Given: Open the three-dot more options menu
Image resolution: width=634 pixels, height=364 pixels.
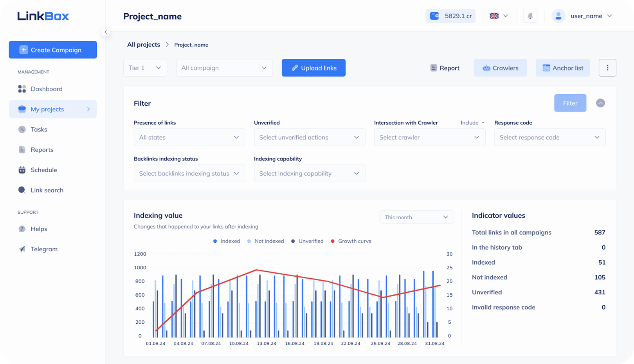Looking at the screenshot, I should pos(607,68).
